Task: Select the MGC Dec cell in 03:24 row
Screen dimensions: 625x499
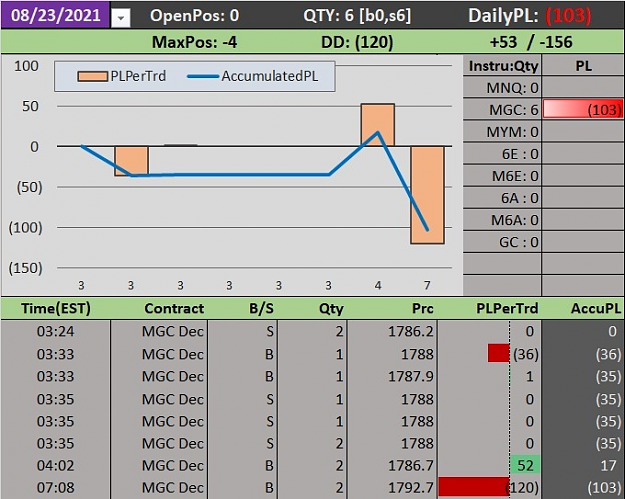Action: pos(159,331)
